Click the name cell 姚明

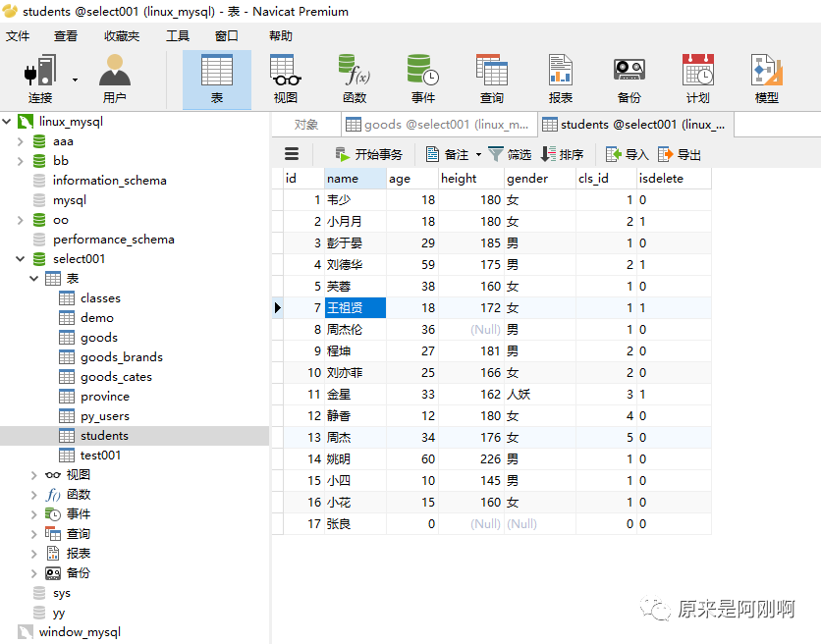(x=355, y=459)
